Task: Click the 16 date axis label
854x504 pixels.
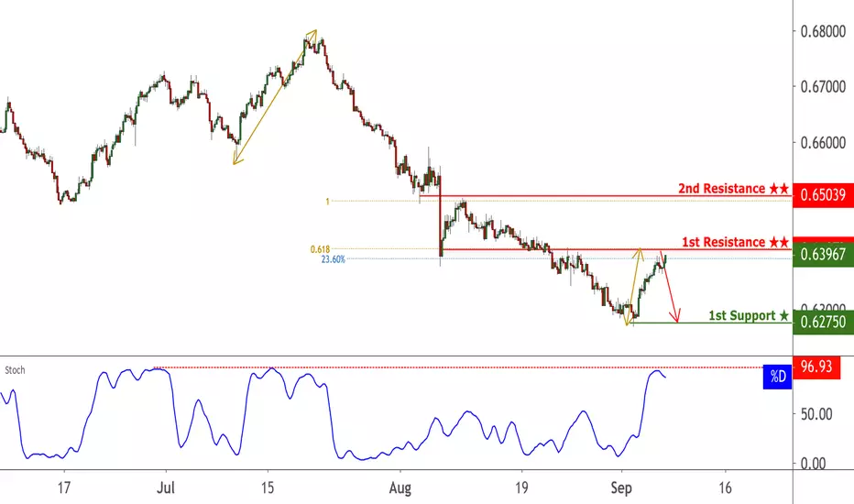Action: [725, 488]
